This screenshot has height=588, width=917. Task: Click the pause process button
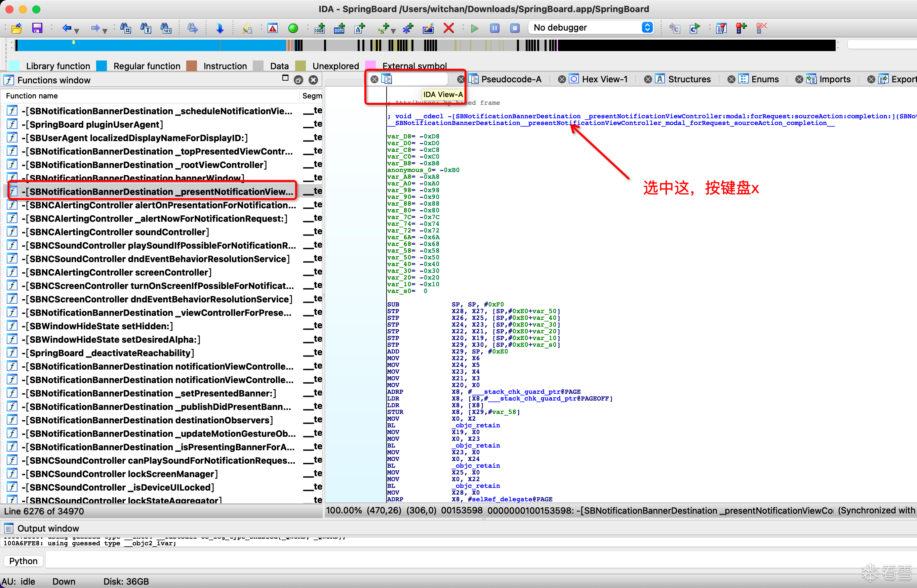[494, 28]
